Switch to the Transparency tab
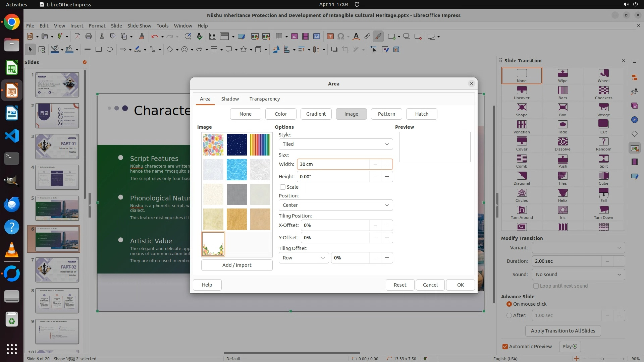Image resolution: width=644 pixels, height=362 pixels. [264, 99]
